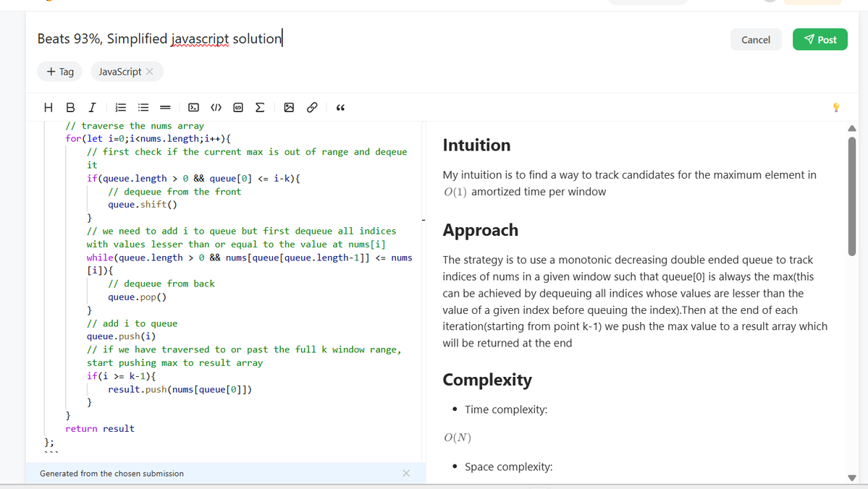Click the 'Intuition' heading in the preview

[476, 145]
